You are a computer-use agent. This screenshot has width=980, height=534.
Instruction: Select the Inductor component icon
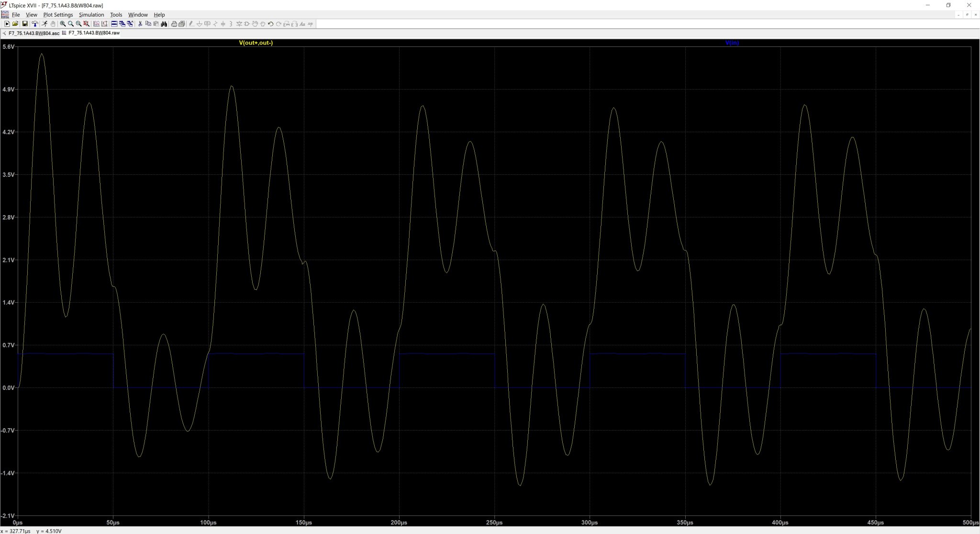[x=231, y=24]
